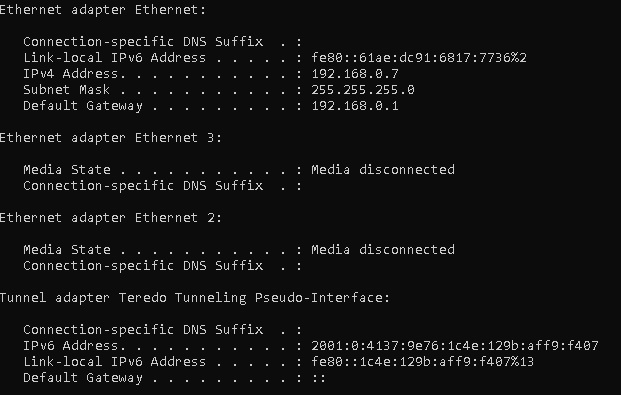Click the default gateway 192.168.0.1
Image resolution: width=621 pixels, height=395 pixels.
tap(355, 106)
